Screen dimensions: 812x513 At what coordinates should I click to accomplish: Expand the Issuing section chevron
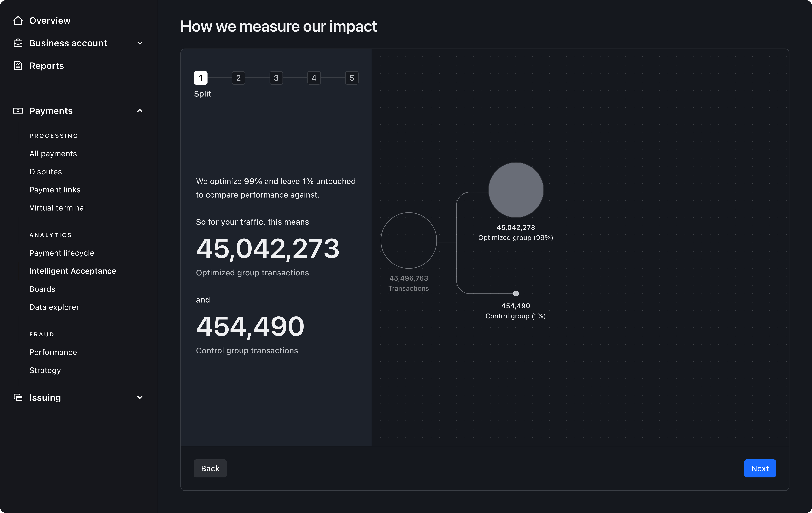click(x=140, y=397)
